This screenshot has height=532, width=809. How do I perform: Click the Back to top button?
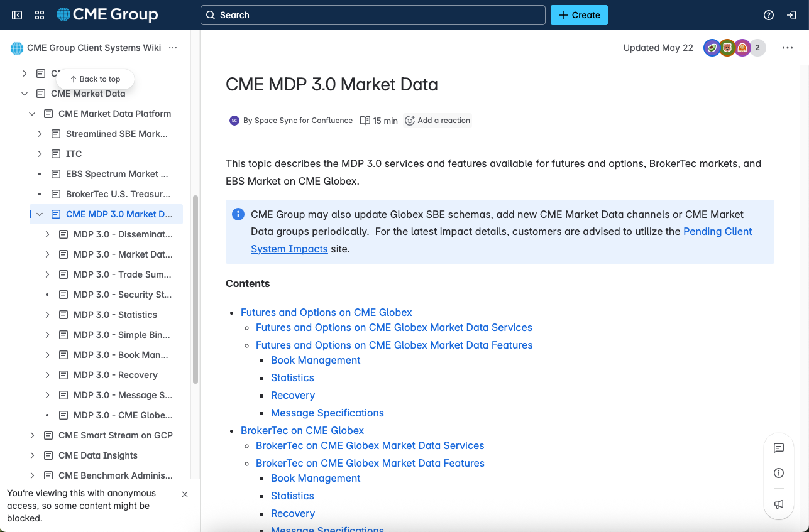point(95,79)
